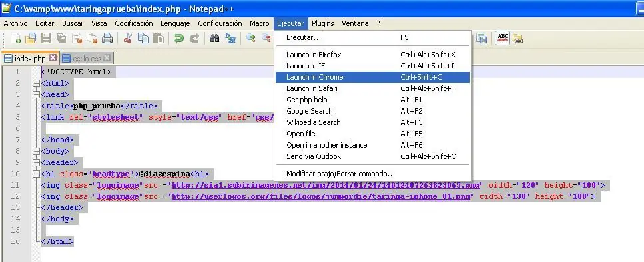The width and height of the screenshot is (644, 262).
Task: Close the estilo.css tab with its X
Action: (107, 58)
